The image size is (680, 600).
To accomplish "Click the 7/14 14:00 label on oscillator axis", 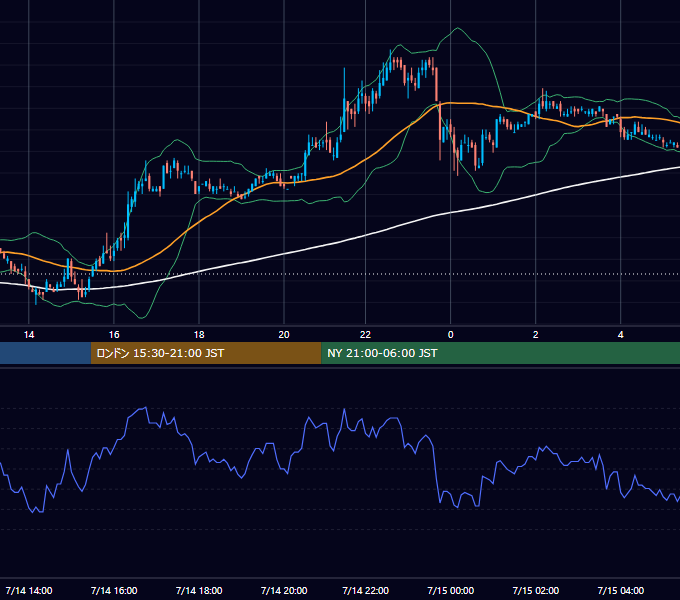I will [x=29, y=590].
